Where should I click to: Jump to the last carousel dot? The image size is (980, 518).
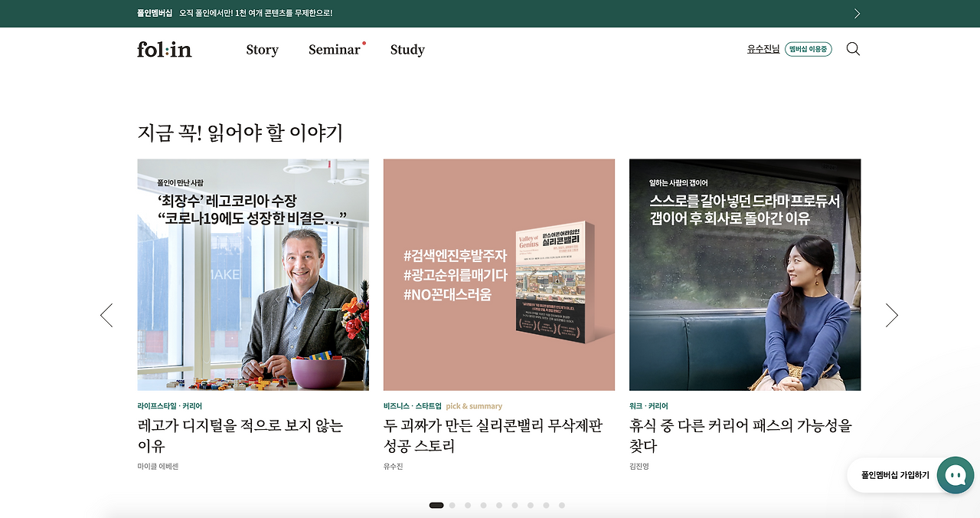click(x=561, y=505)
